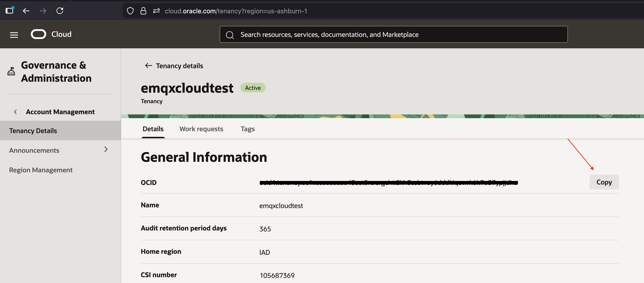This screenshot has height=283, width=644.
Task: Switch to the Details tab
Action: [153, 129]
